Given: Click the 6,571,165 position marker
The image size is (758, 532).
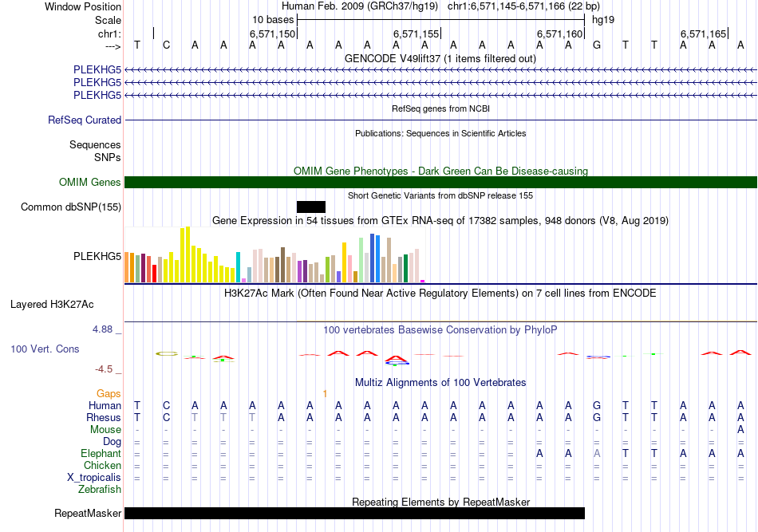Looking at the screenshot, I should pos(704,33).
